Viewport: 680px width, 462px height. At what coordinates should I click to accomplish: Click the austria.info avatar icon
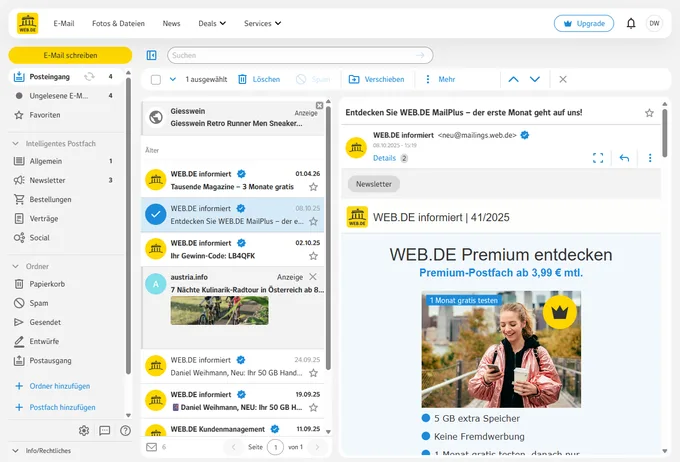[x=156, y=284]
